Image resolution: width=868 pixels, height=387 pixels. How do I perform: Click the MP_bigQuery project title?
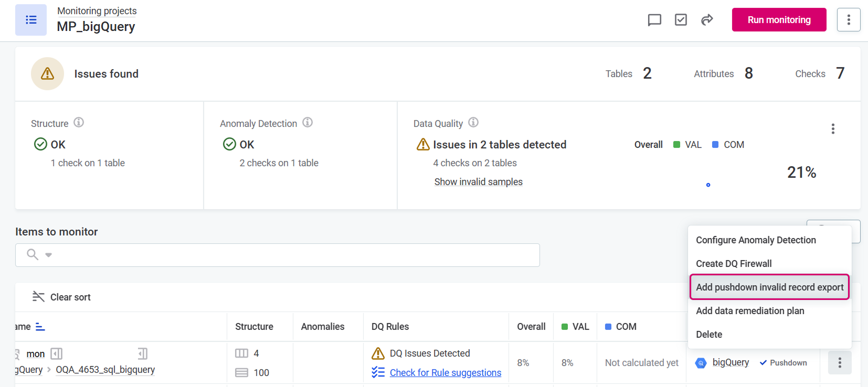click(x=96, y=27)
